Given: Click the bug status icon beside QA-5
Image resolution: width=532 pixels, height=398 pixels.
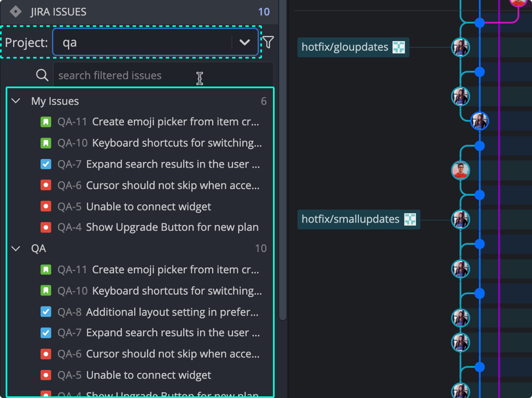Looking at the screenshot, I should coord(46,206).
